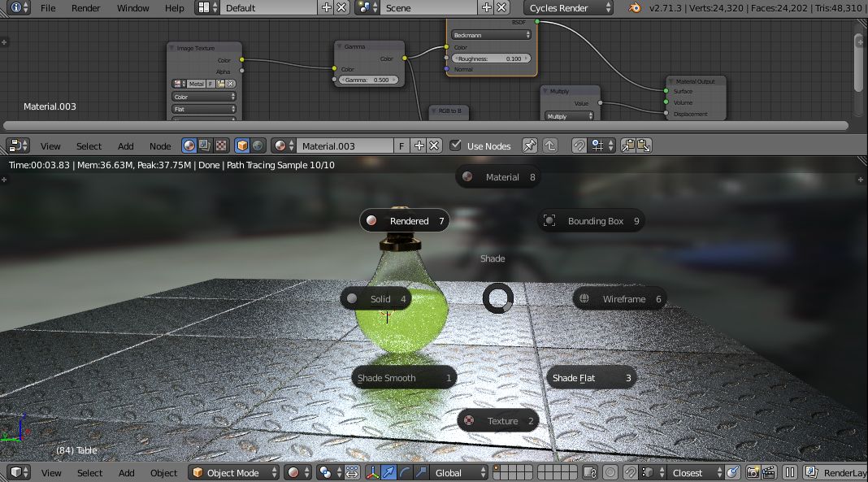868x482 pixels.
Task: Delete the current Scene
Action: coord(501,8)
